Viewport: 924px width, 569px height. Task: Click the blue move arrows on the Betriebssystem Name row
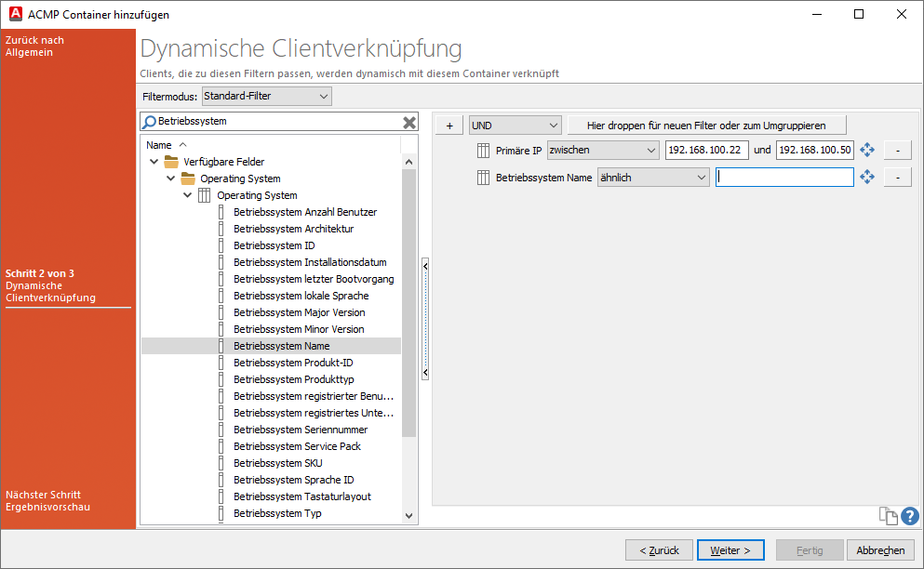point(867,177)
